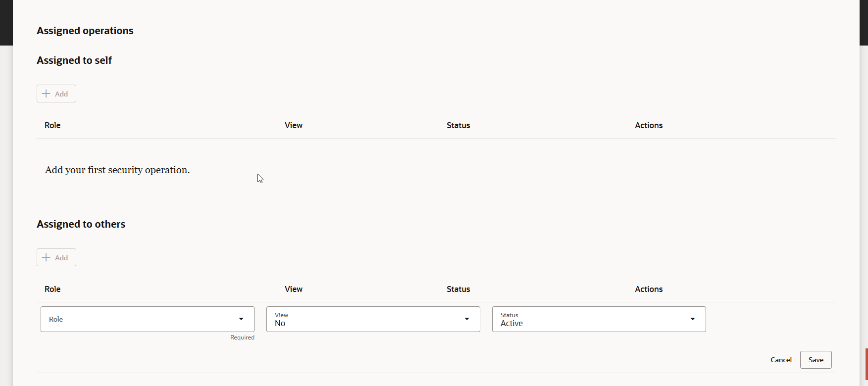
Task: Open the View dropdown showing No
Action: coord(373,319)
